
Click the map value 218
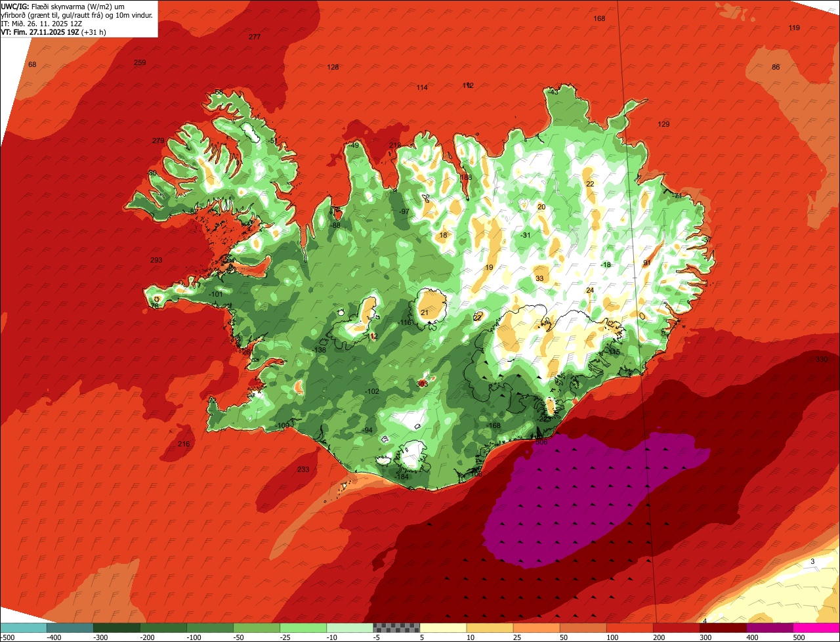pyautogui.click(x=395, y=145)
